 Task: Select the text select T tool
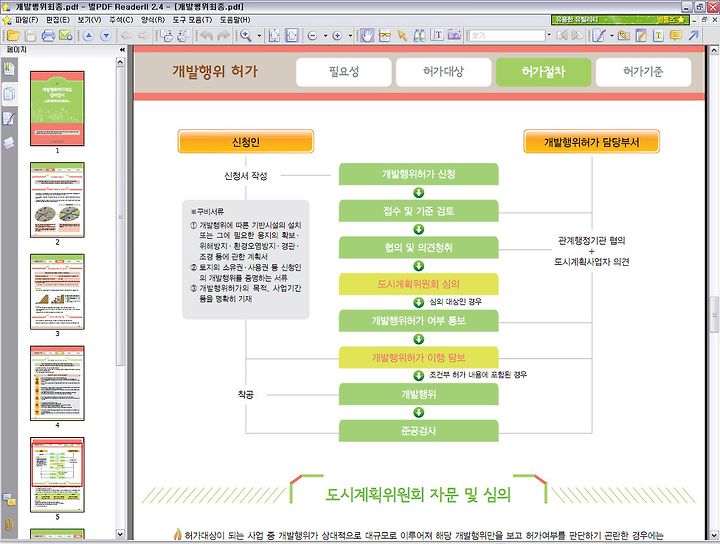(437, 35)
